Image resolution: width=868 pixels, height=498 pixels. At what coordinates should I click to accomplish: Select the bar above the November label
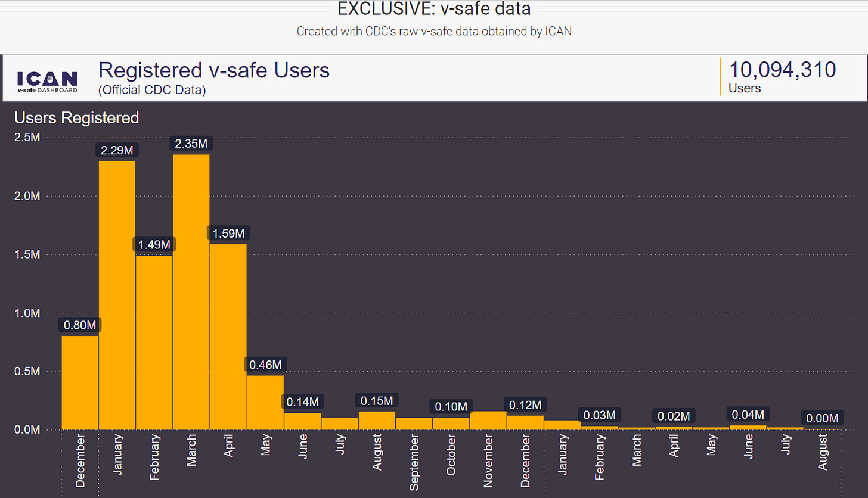[x=488, y=421]
